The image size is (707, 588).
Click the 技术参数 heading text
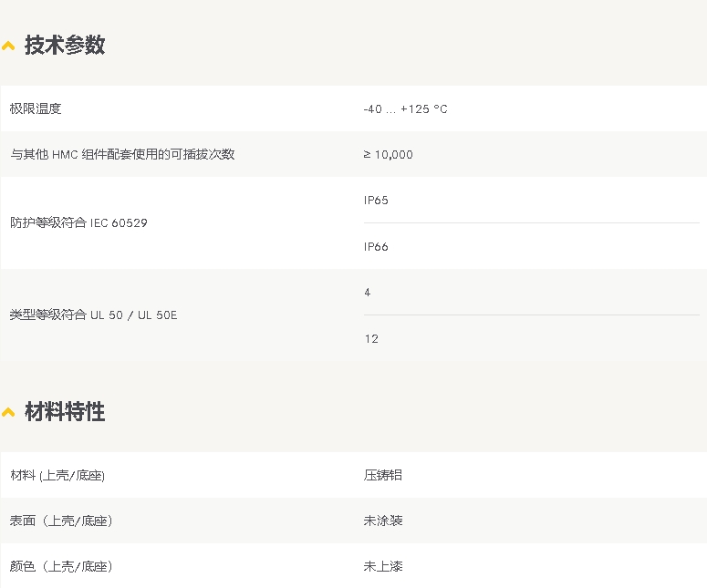(65, 45)
